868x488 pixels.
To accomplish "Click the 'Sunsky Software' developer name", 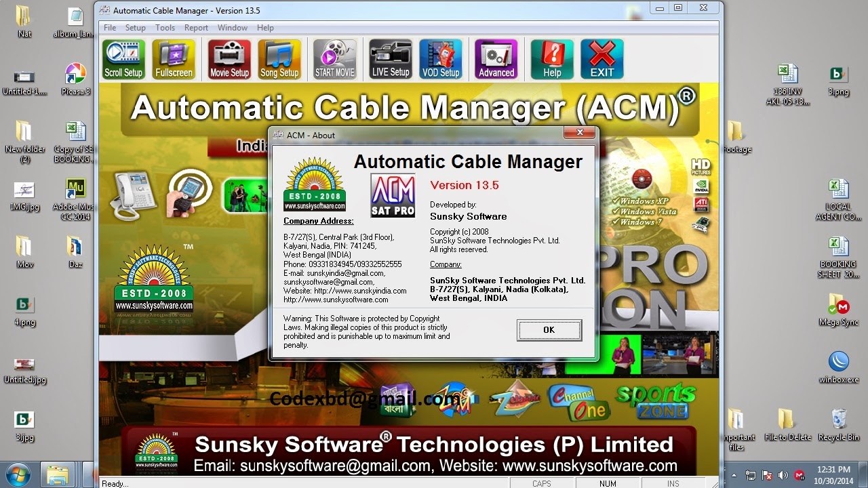I will click(469, 217).
